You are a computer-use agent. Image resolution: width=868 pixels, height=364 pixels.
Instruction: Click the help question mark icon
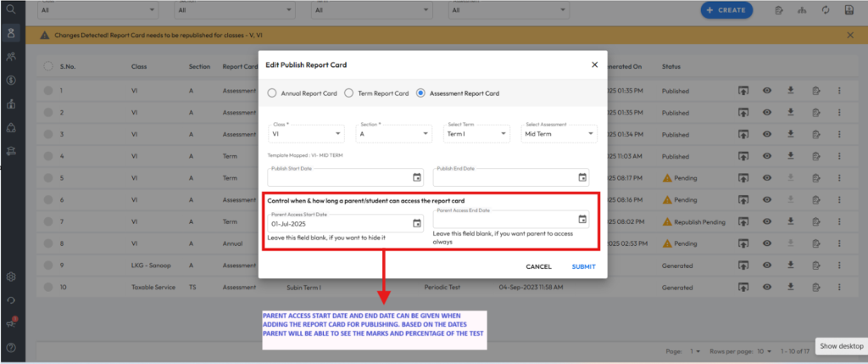pos(10,347)
